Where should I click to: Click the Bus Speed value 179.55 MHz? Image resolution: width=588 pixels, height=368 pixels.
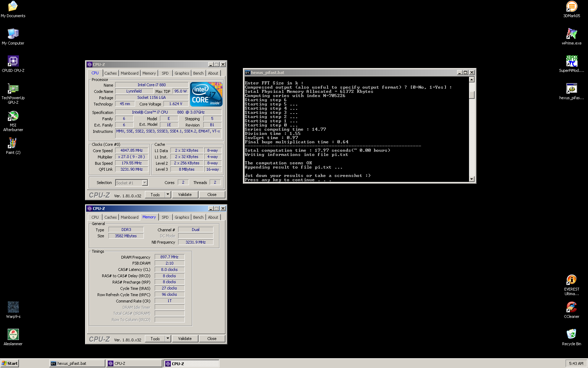pyautogui.click(x=132, y=163)
